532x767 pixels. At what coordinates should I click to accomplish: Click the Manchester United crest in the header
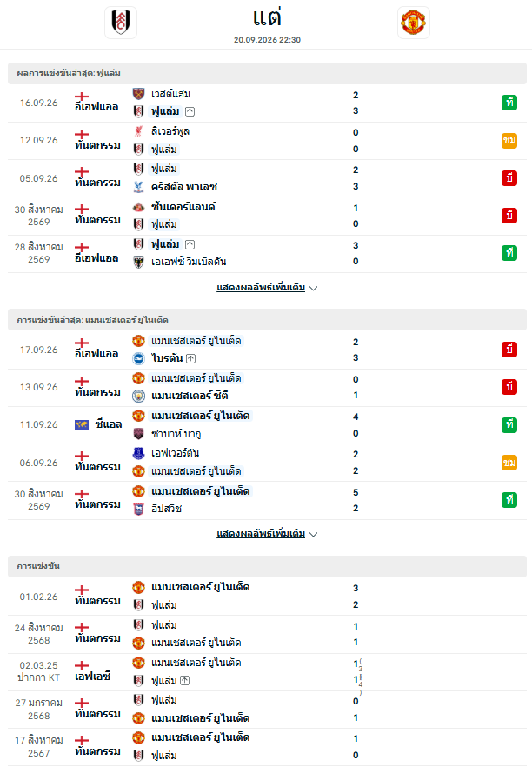[x=414, y=23]
